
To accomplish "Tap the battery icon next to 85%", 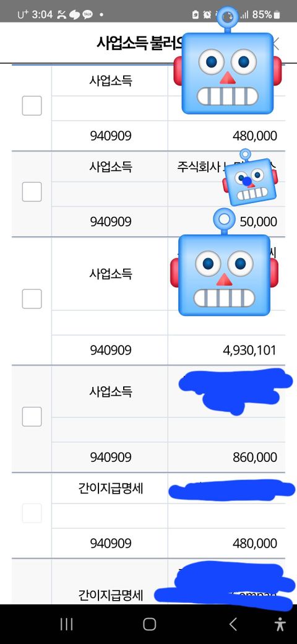I will click(277, 15).
